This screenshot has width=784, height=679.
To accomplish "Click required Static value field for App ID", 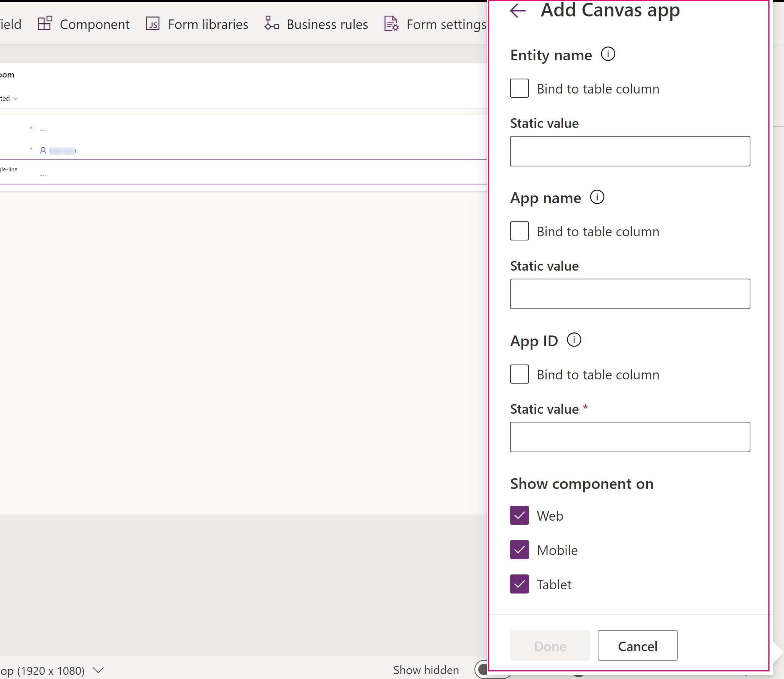I will [x=629, y=437].
